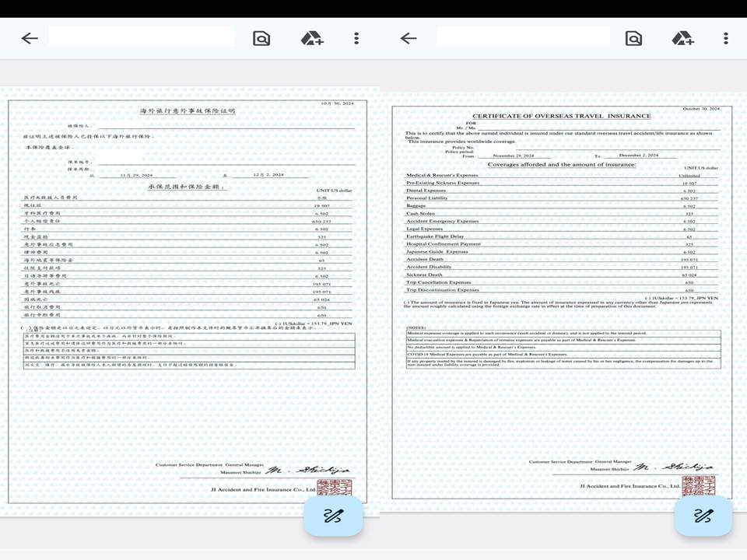The image size is (747, 560).
Task: Click the 'Accident Emergency Expenses' row label
Action: 443,221
